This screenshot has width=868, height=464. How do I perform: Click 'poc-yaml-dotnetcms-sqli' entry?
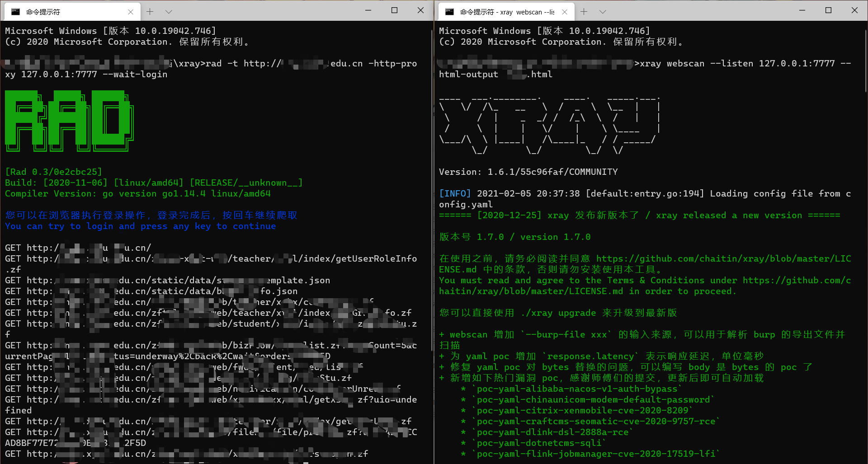(x=539, y=443)
